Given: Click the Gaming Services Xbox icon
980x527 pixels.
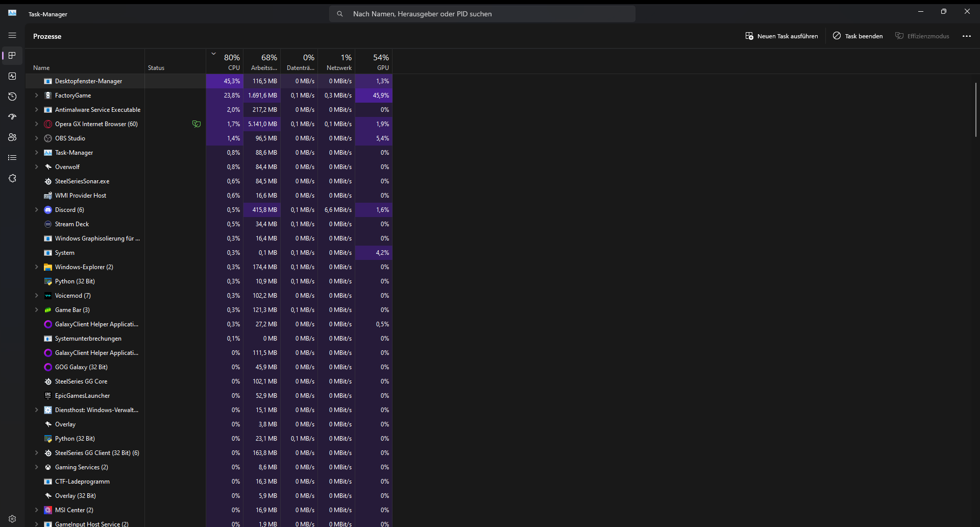Looking at the screenshot, I should pos(48,467).
